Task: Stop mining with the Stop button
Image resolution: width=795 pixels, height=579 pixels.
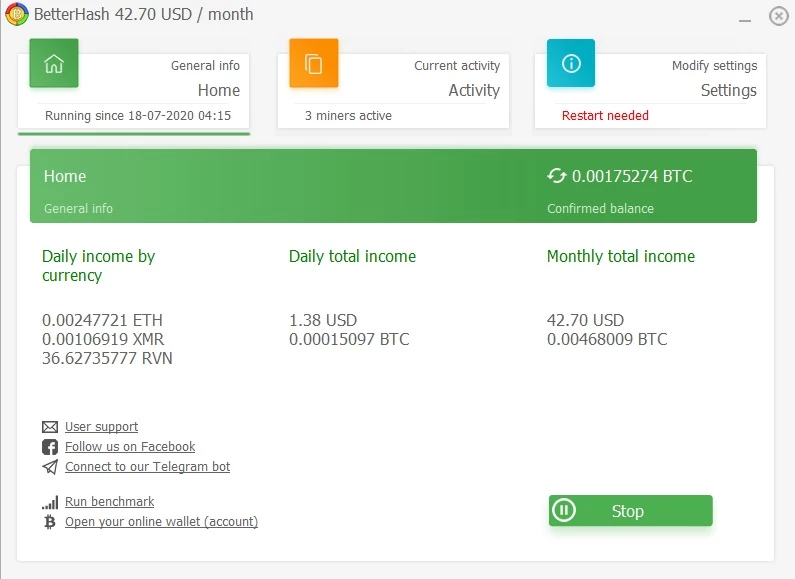Action: pos(631,511)
